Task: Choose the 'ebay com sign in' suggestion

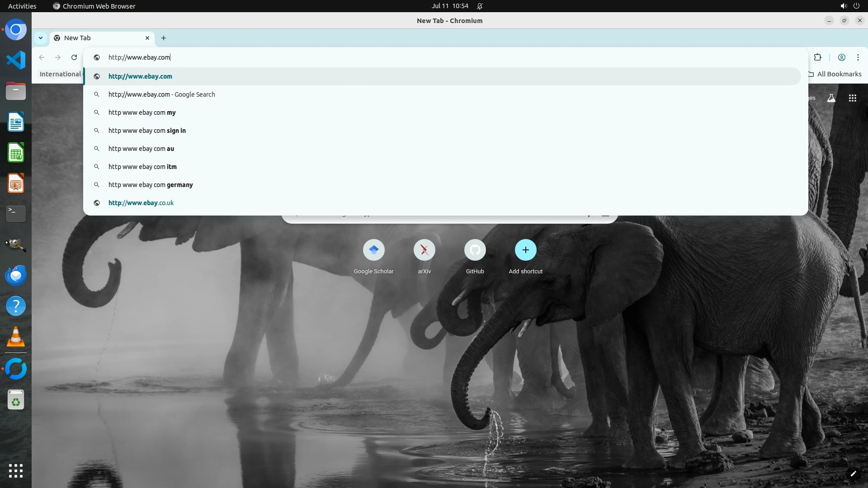Action: point(147,131)
